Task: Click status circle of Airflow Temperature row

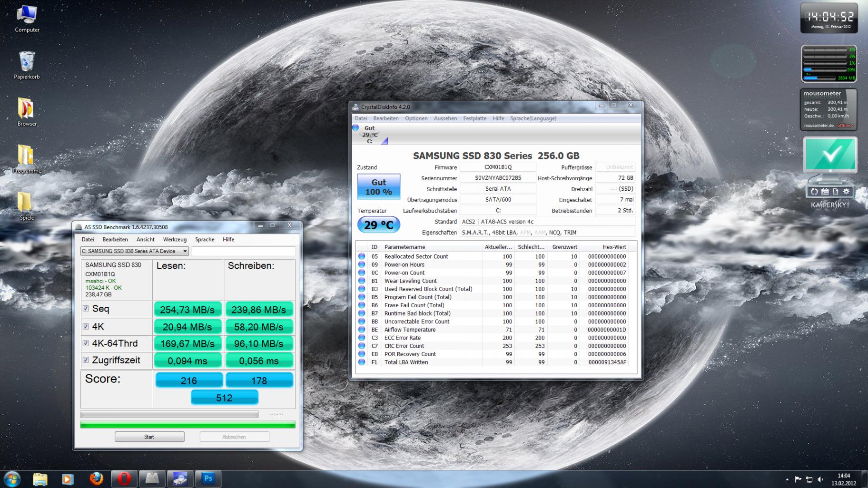Action: (x=362, y=330)
